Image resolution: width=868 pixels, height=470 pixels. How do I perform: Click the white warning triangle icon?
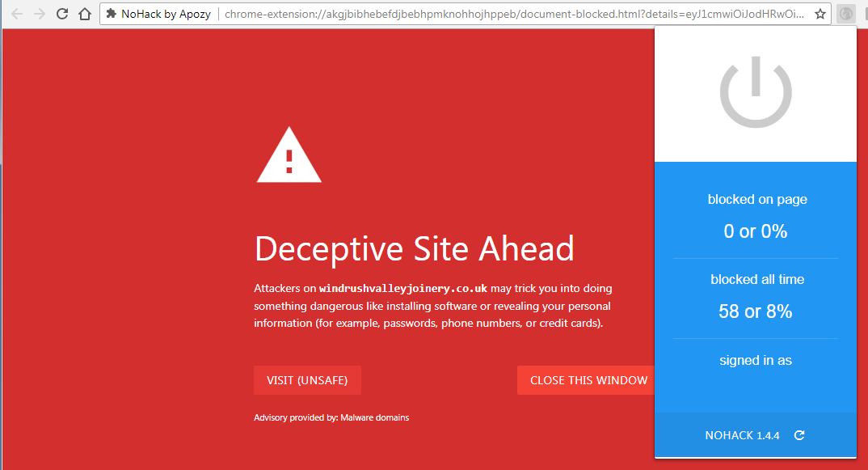tap(289, 155)
